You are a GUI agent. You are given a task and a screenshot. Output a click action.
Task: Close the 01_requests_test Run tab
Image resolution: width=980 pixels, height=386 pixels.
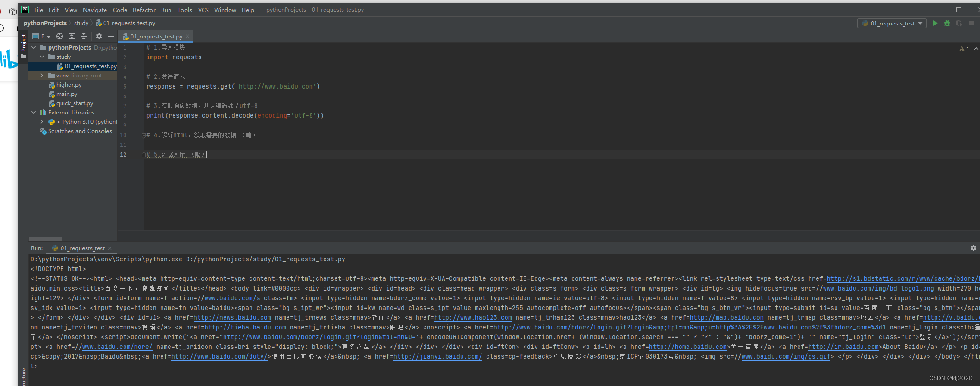(110, 248)
